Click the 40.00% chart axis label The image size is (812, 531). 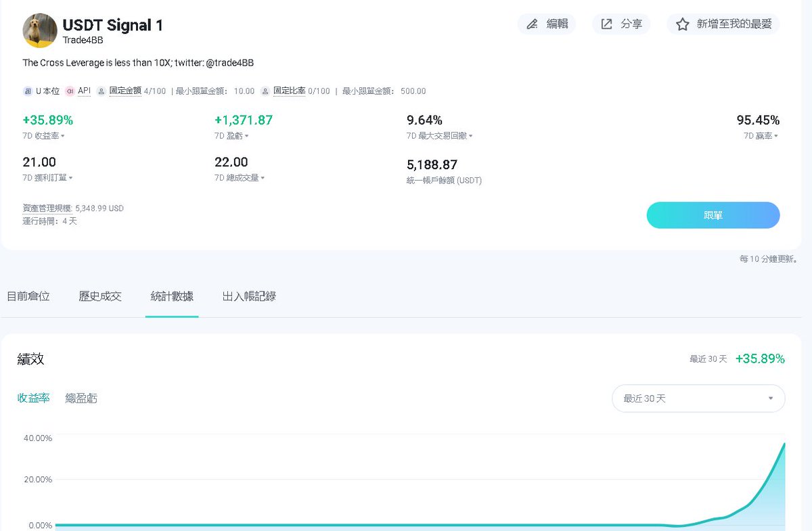pyautogui.click(x=38, y=438)
